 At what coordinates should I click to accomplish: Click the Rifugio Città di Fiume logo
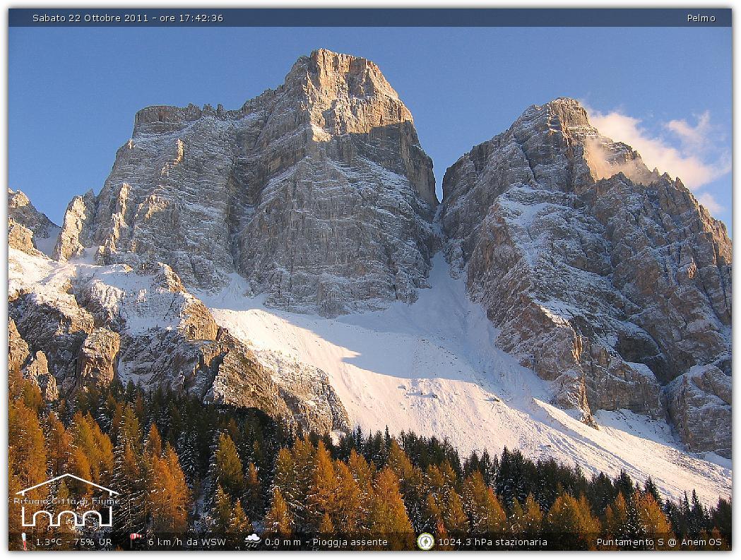66,501
